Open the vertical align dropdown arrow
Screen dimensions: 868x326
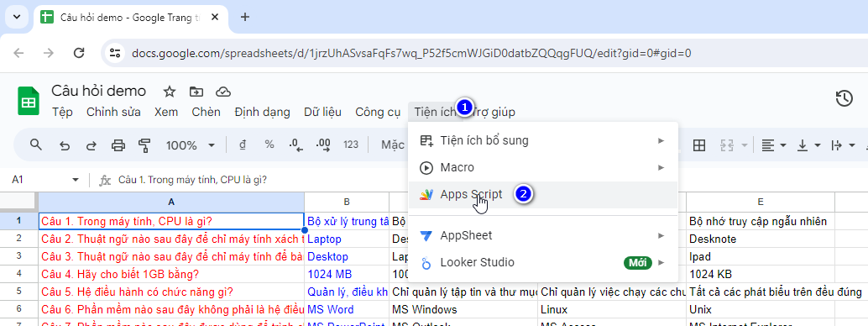point(817,145)
